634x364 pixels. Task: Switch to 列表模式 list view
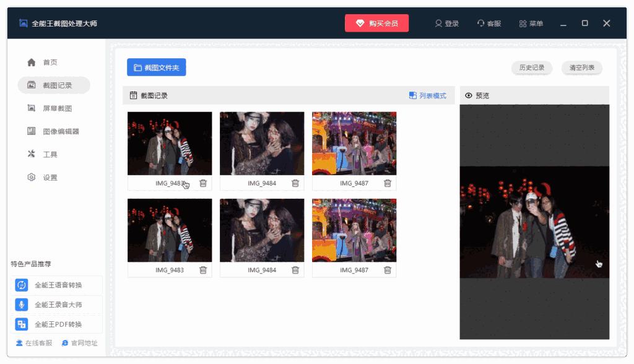pos(426,95)
